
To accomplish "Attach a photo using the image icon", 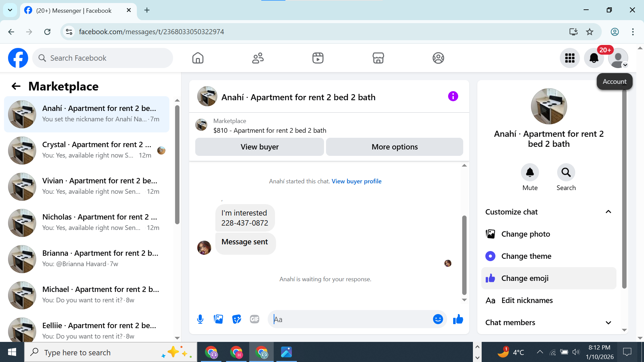I will point(218,319).
